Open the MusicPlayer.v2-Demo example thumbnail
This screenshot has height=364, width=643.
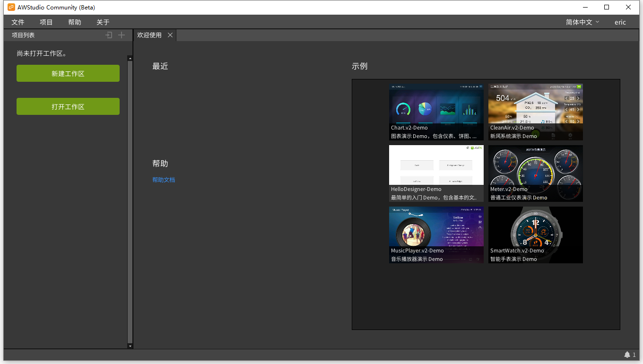pyautogui.click(x=436, y=235)
